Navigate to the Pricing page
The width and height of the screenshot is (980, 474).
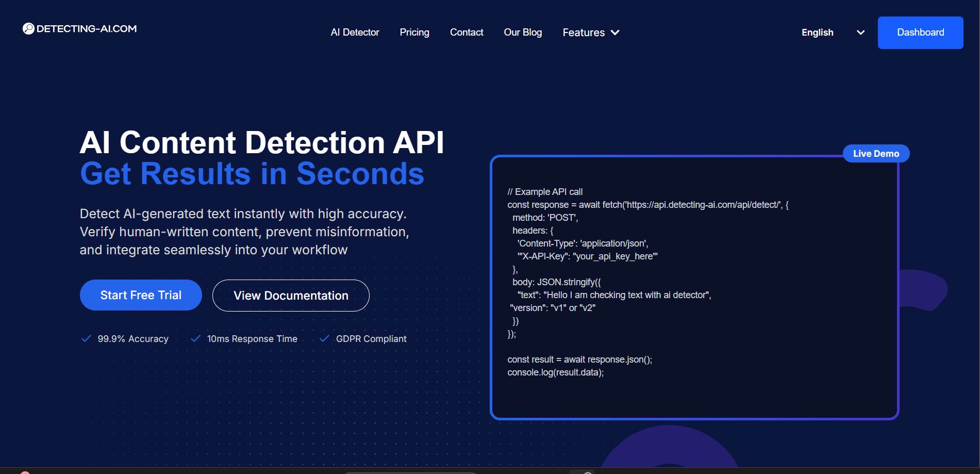pyautogui.click(x=414, y=32)
